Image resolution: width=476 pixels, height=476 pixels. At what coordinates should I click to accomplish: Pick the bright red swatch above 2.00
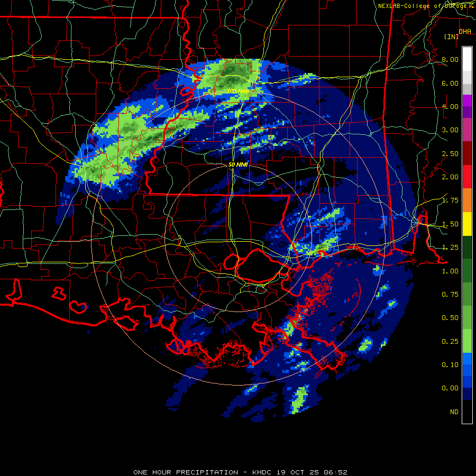(467, 177)
